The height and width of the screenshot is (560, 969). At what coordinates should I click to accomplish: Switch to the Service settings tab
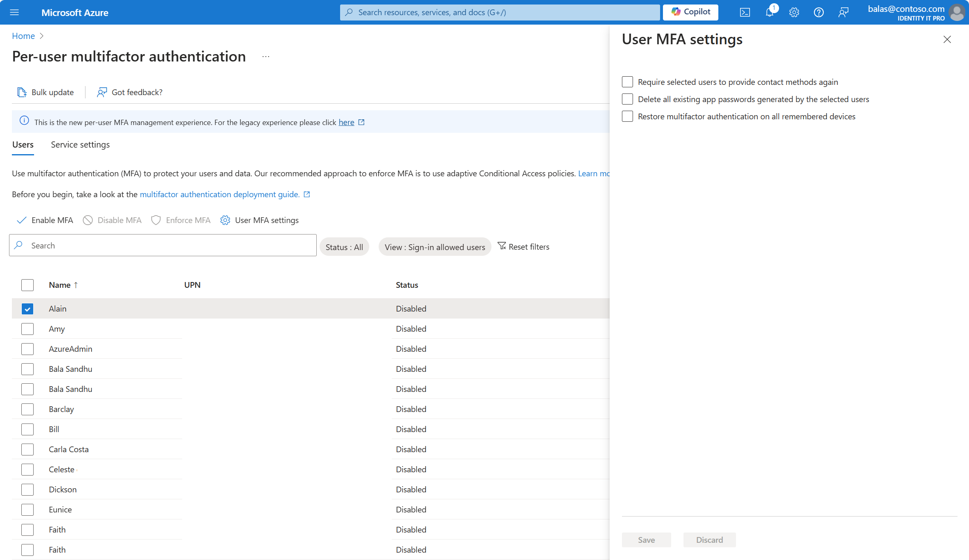click(x=80, y=144)
